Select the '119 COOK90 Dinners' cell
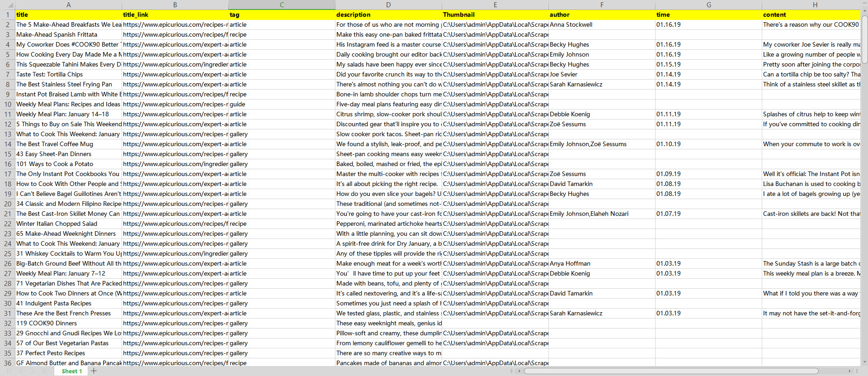Image resolution: width=868 pixels, height=376 pixels. click(68, 323)
